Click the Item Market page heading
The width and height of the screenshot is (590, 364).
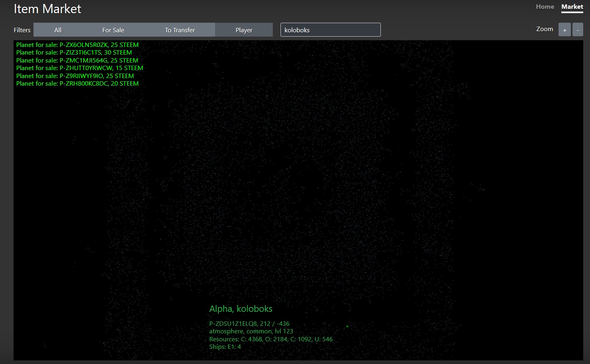tap(47, 9)
